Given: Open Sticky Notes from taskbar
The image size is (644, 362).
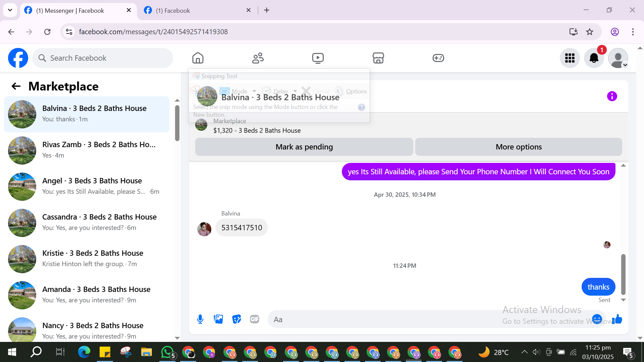Looking at the screenshot, I should (105, 352).
